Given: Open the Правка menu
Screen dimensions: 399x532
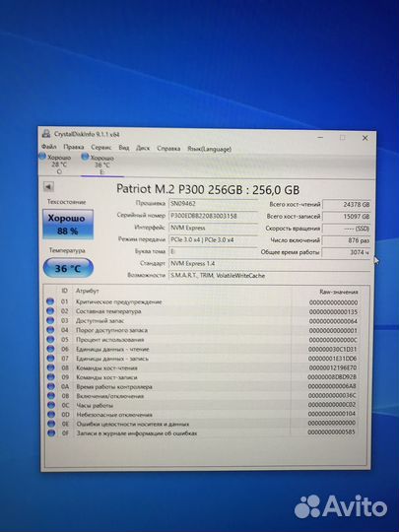Looking at the screenshot, I should pos(74,147).
